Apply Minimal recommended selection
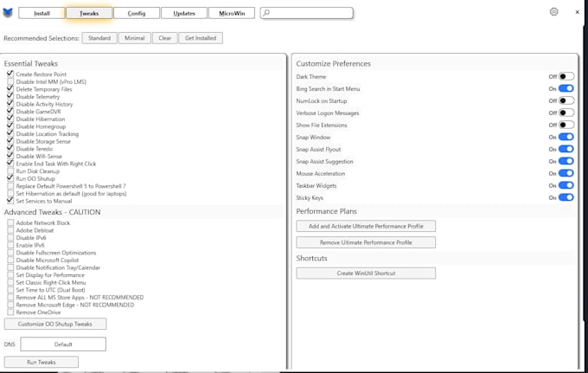Screen dimensions: 588x373 click(135, 38)
